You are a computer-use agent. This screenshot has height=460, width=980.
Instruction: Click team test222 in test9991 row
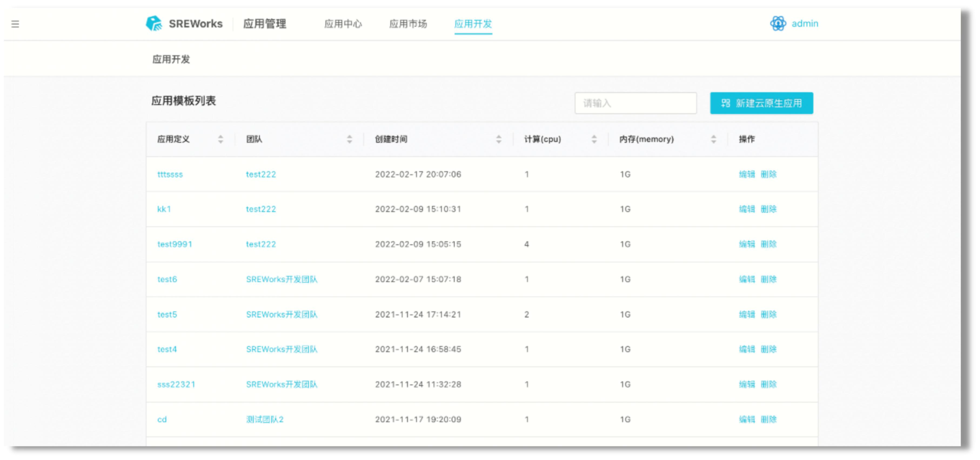click(x=261, y=244)
